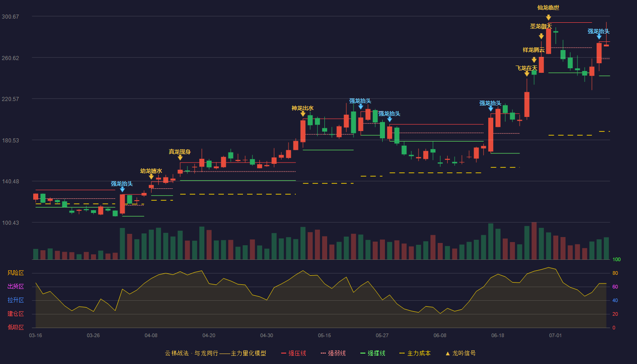Viewport: 637px width, 364px height.
Task: Click the 140.48 price axis label
Action: pyautogui.click(x=10, y=182)
